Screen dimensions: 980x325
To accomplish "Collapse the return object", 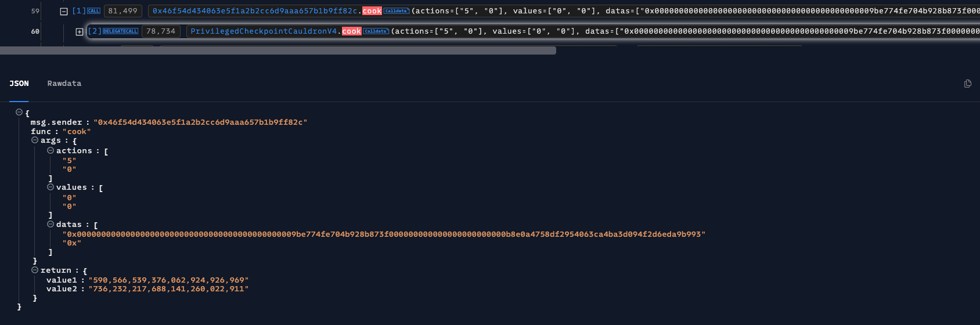I will [35, 270].
